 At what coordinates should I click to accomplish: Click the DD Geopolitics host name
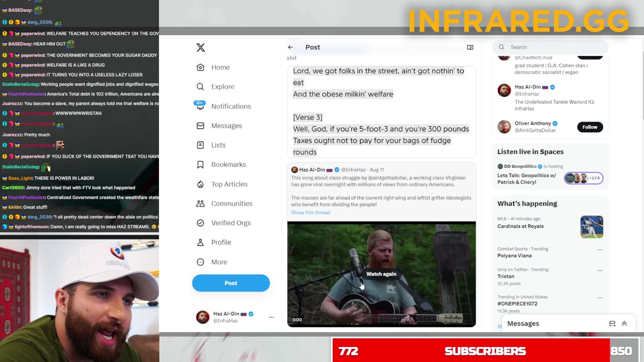521,166
